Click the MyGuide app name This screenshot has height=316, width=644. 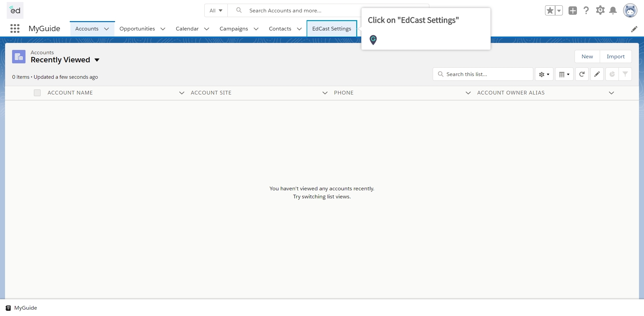click(44, 28)
